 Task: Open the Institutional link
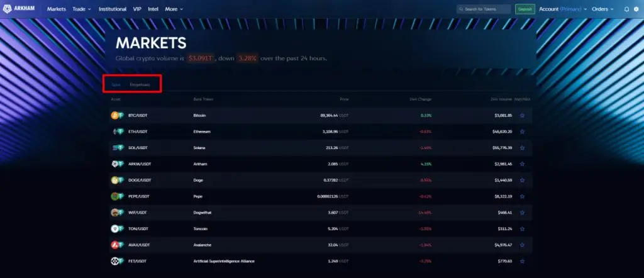pos(113,9)
